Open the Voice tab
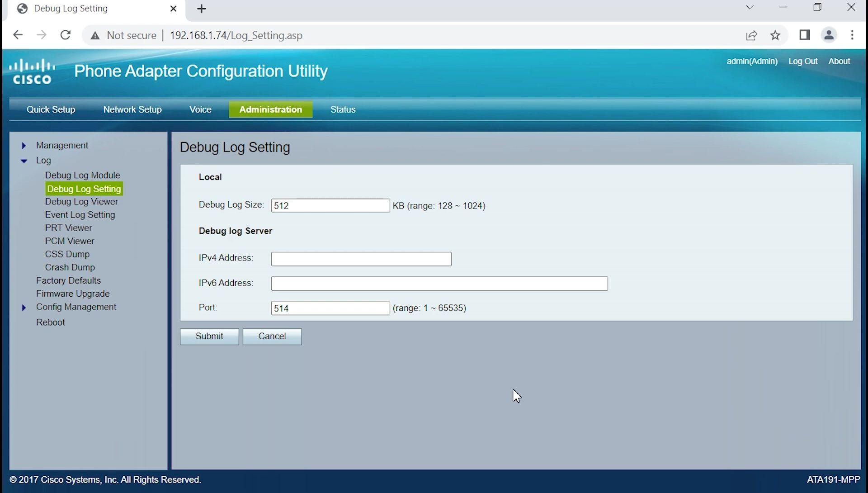 (x=200, y=109)
